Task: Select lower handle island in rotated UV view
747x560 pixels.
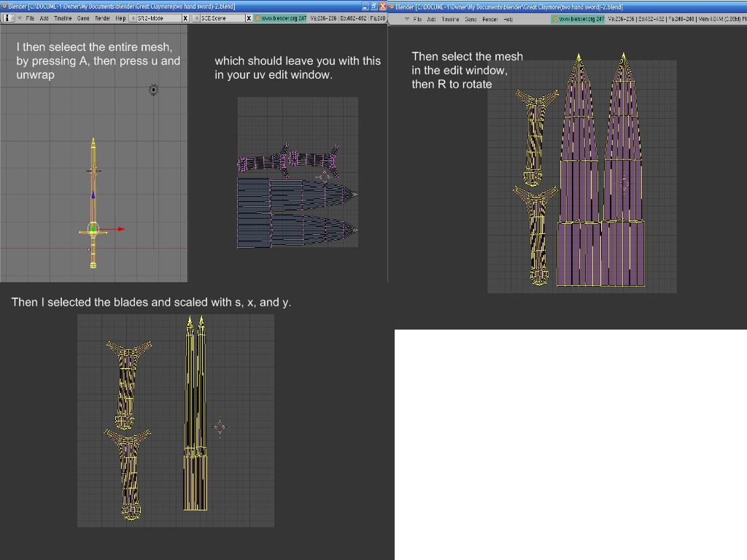Action: (x=536, y=236)
